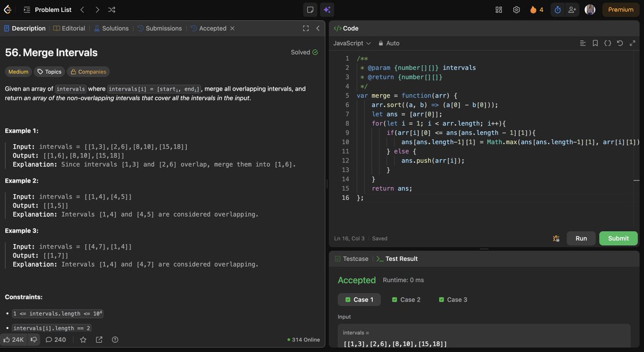Open the notes sticky icon

coord(310,10)
